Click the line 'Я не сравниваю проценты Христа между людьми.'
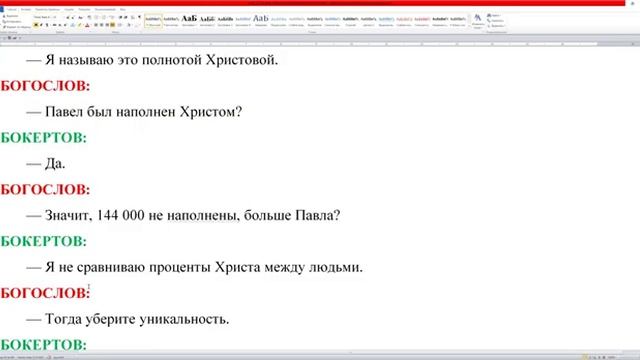 (194, 267)
